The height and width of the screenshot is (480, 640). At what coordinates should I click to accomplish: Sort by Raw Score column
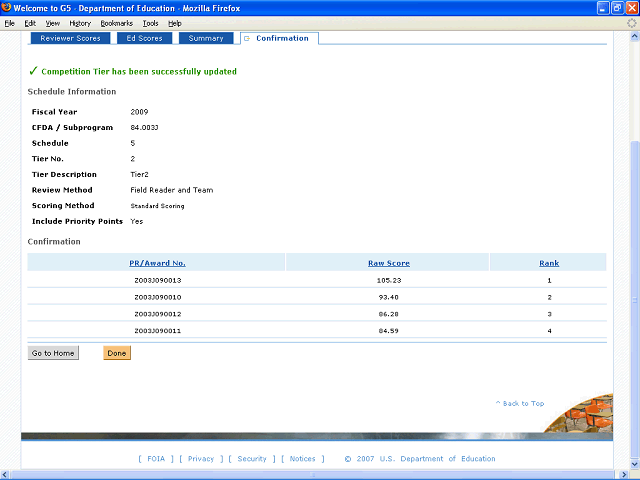[x=389, y=263]
